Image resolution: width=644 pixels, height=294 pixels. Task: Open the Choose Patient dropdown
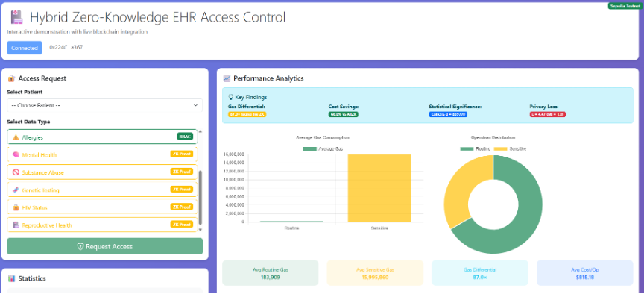point(105,105)
